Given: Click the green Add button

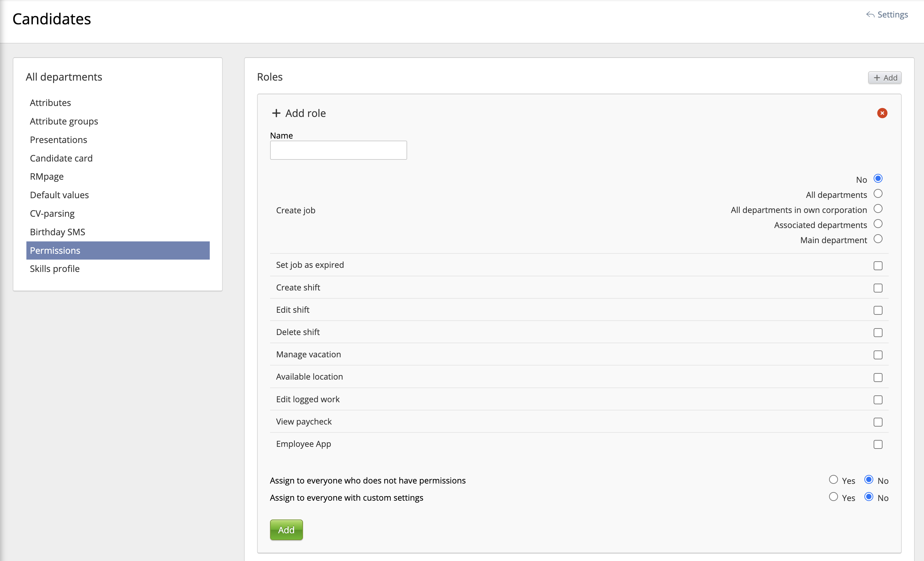Looking at the screenshot, I should pos(286,529).
